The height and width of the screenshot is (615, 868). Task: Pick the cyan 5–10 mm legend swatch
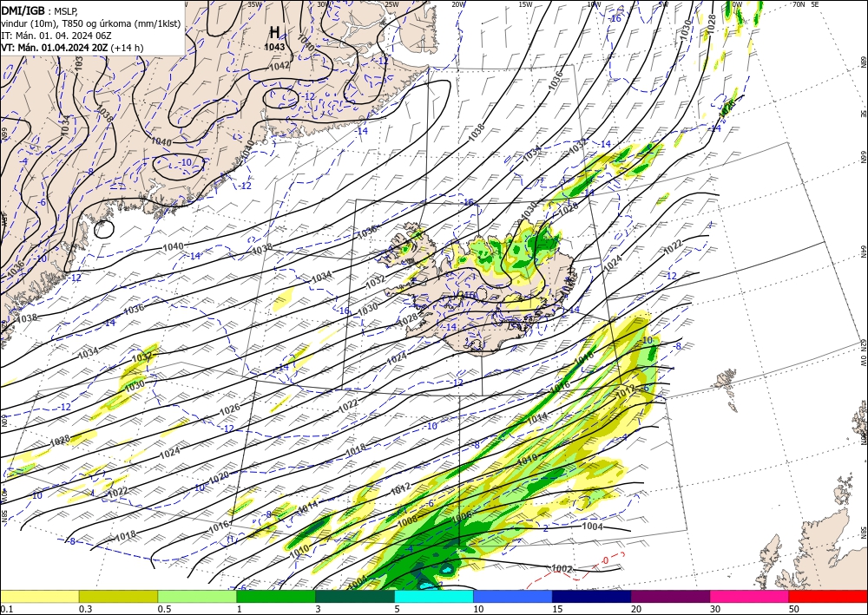click(434, 596)
